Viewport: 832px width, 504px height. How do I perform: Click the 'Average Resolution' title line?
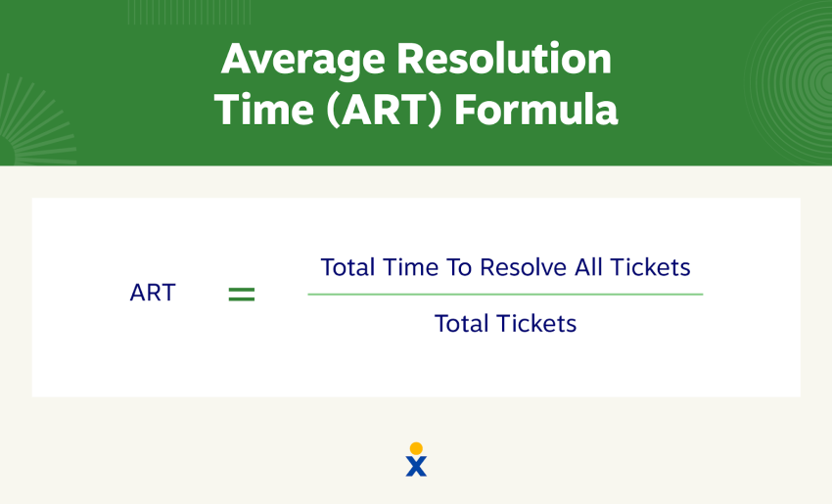(416, 60)
